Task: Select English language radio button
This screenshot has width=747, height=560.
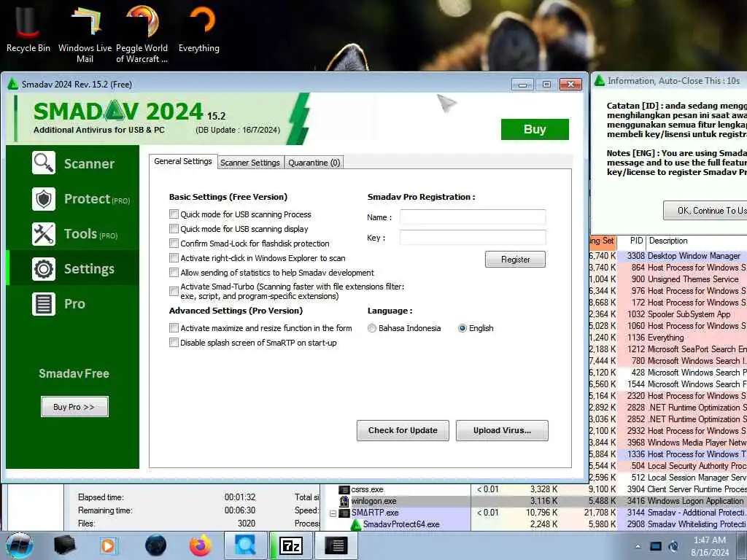Action: pyautogui.click(x=462, y=328)
